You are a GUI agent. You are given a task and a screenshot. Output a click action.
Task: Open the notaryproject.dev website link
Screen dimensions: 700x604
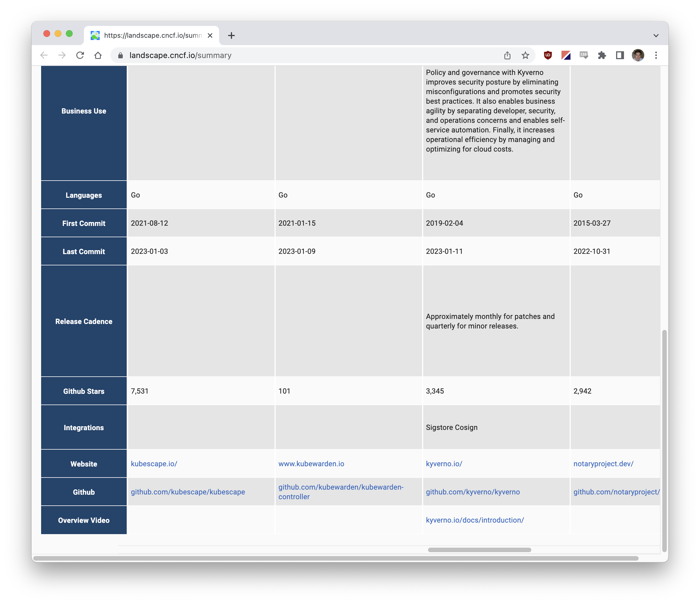click(604, 464)
